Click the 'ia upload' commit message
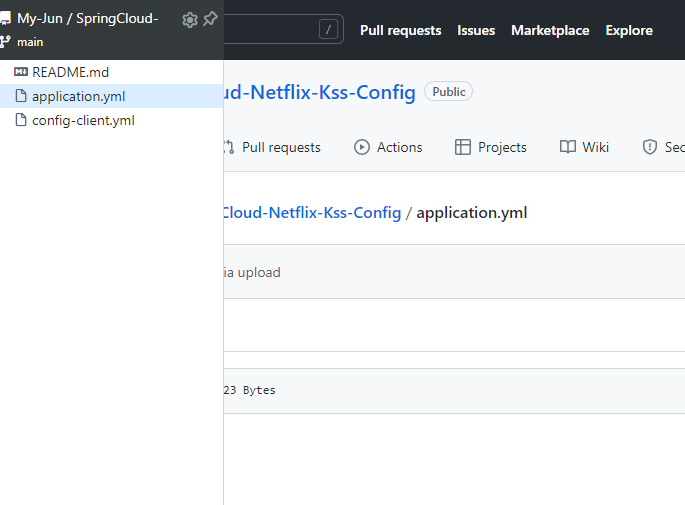This screenshot has height=505, width=685. click(x=252, y=272)
